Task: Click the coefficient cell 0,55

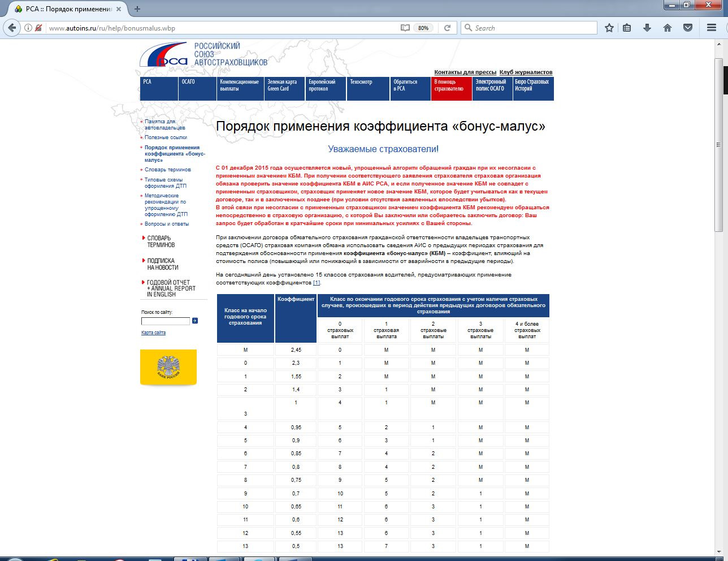Action: [296, 533]
